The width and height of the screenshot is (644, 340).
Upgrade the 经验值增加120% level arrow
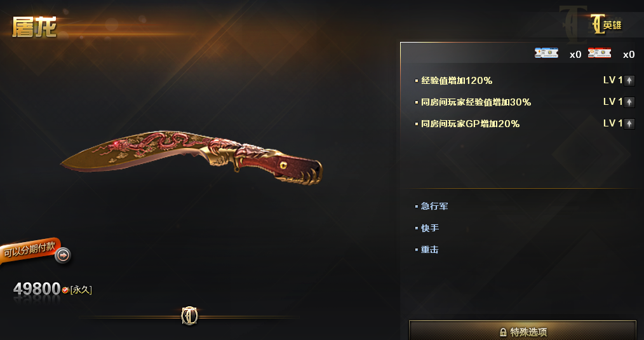coord(629,81)
